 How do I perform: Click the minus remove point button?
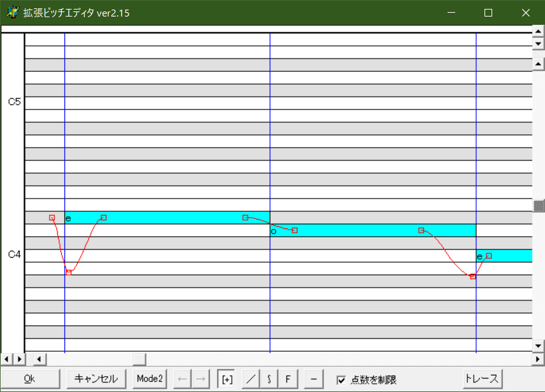pos(313,379)
